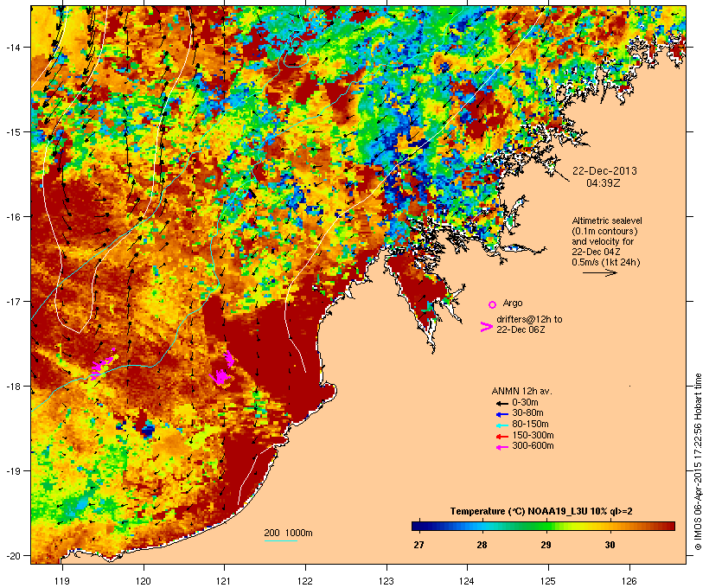Click the magenta 300-600m arrow in legend
Viewport: 709px width, 588px height.
click(501, 447)
